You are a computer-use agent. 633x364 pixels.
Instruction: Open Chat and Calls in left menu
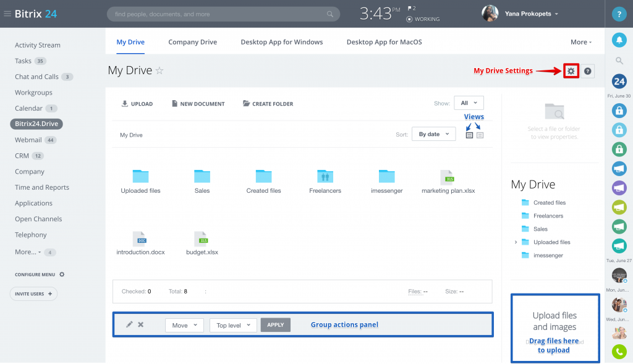[36, 77]
